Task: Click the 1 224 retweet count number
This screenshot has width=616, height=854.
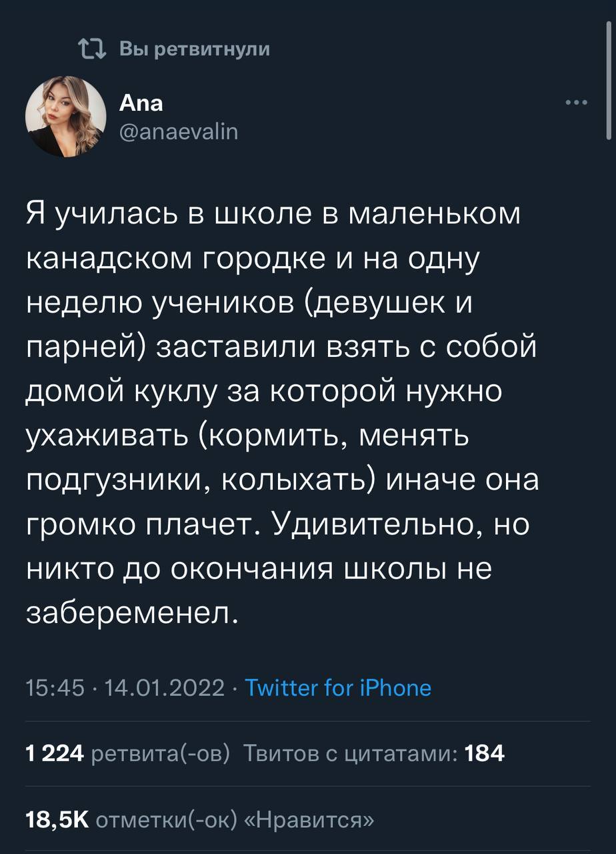Action: (53, 753)
